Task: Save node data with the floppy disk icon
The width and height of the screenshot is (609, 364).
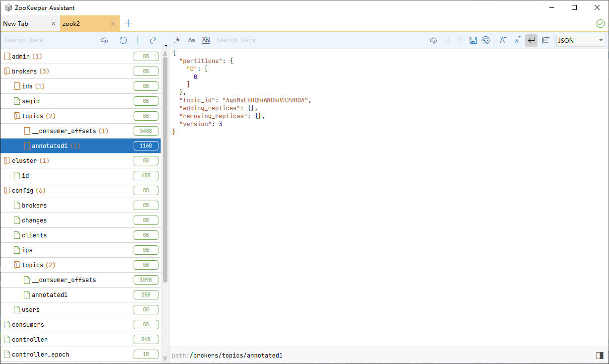Action: point(473,40)
